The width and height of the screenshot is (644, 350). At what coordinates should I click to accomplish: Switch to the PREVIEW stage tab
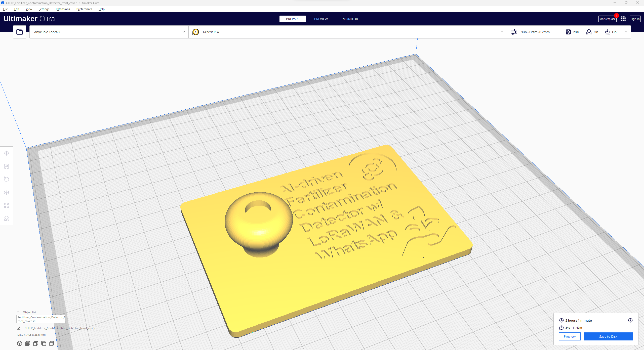[321, 19]
